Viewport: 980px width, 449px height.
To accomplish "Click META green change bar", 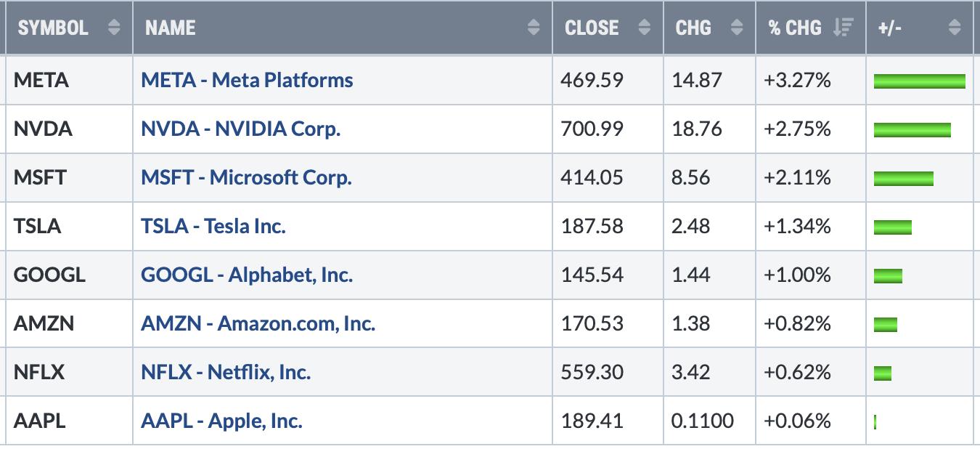I will coord(920,81).
